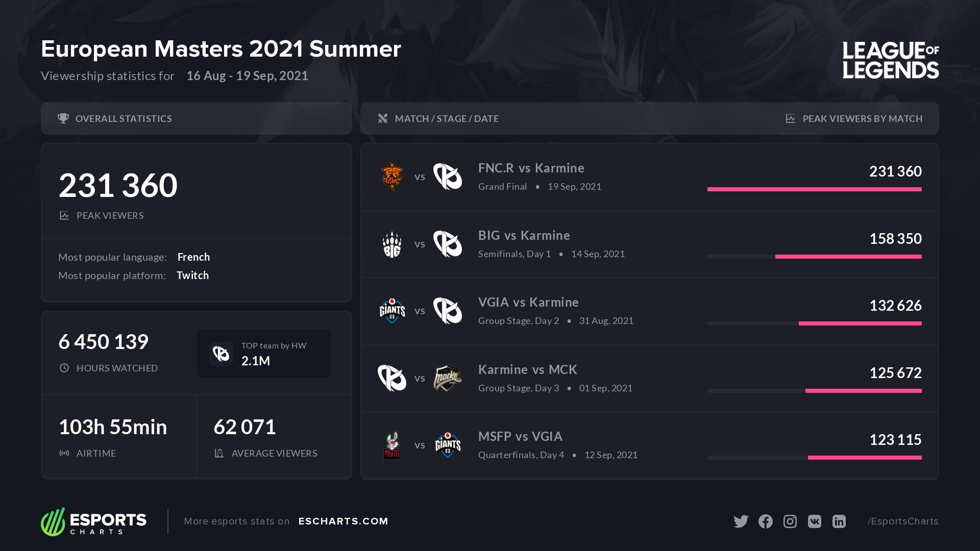
Task: Click the Twitter icon in the footer
Action: pos(741,521)
